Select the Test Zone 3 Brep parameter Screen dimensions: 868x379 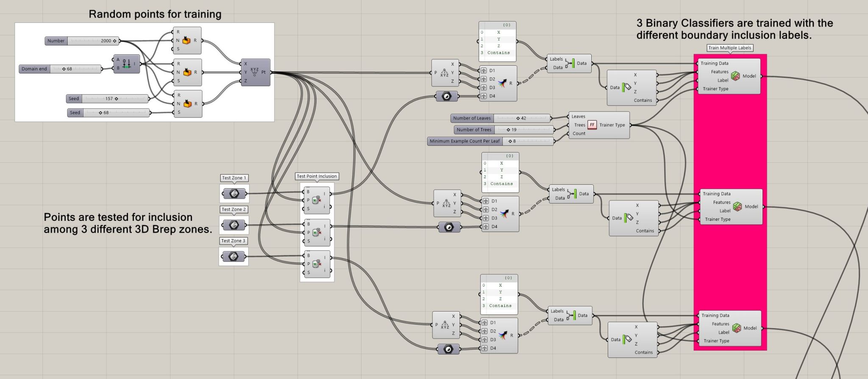(x=233, y=256)
